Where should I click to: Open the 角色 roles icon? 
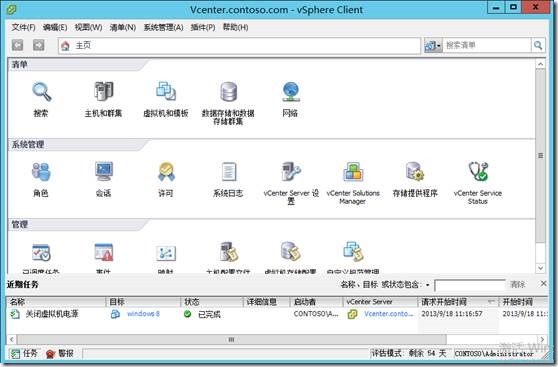41,172
